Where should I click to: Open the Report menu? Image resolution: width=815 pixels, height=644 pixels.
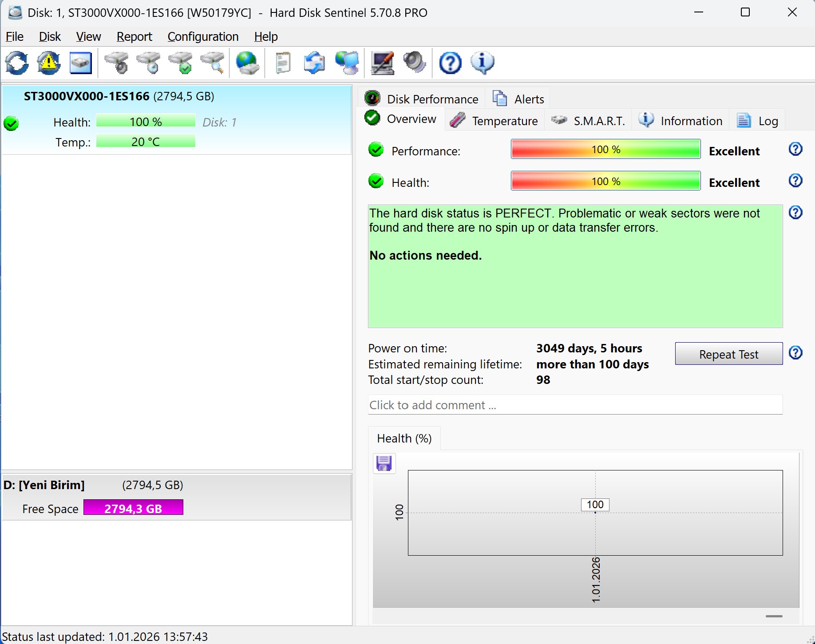(134, 36)
